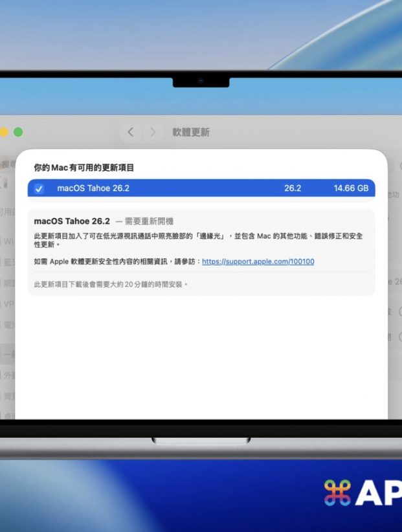Click the camera in the display notch
Image resolution: width=402 pixels, height=532 pixels.
click(201, 81)
